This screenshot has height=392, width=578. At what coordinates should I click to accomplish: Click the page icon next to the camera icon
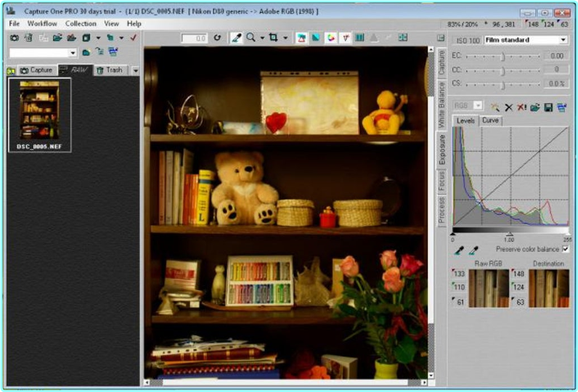pyautogui.click(x=28, y=38)
